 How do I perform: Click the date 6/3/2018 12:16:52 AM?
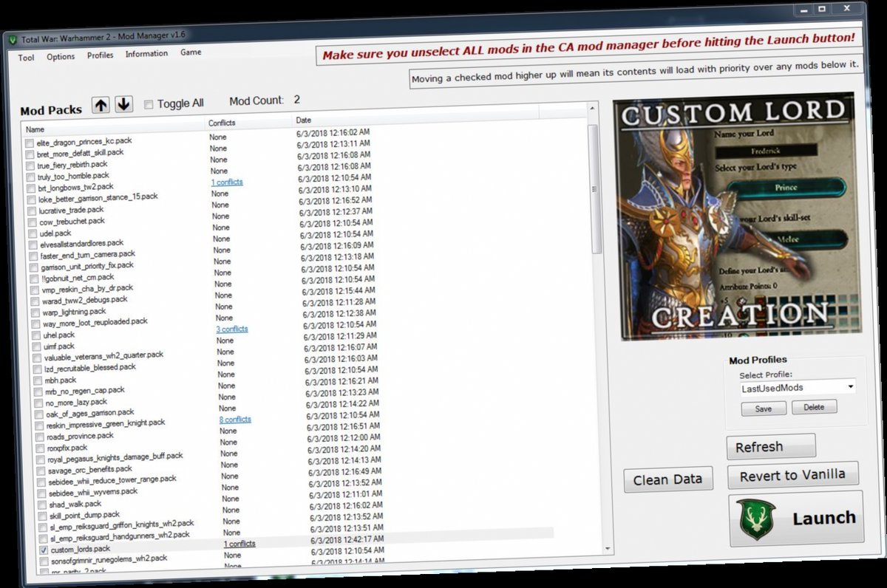336,200
